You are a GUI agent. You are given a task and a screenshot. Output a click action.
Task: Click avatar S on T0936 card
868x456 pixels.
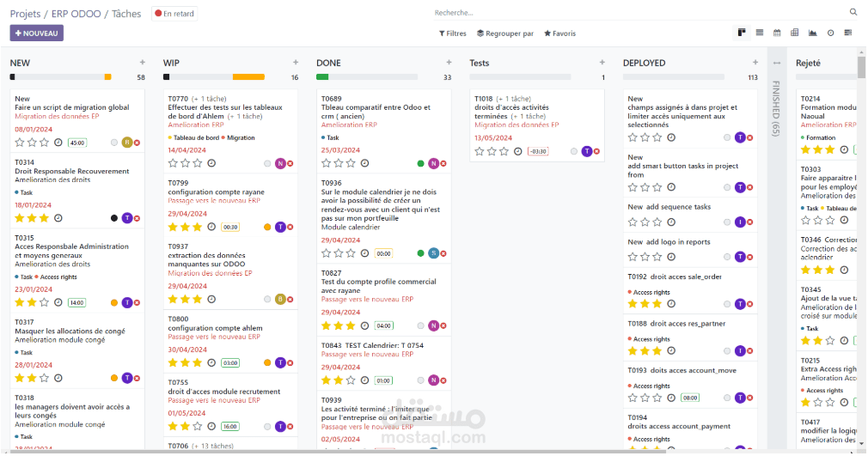pos(434,253)
